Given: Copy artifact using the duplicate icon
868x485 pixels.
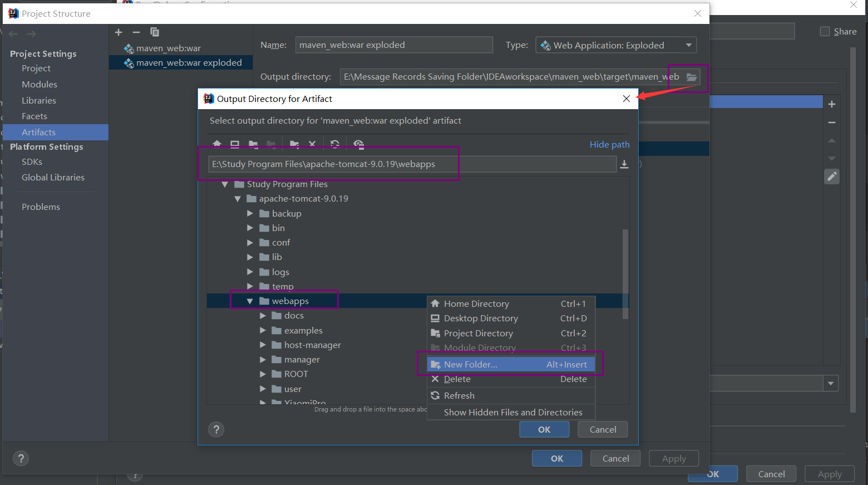Looking at the screenshot, I should point(154,32).
